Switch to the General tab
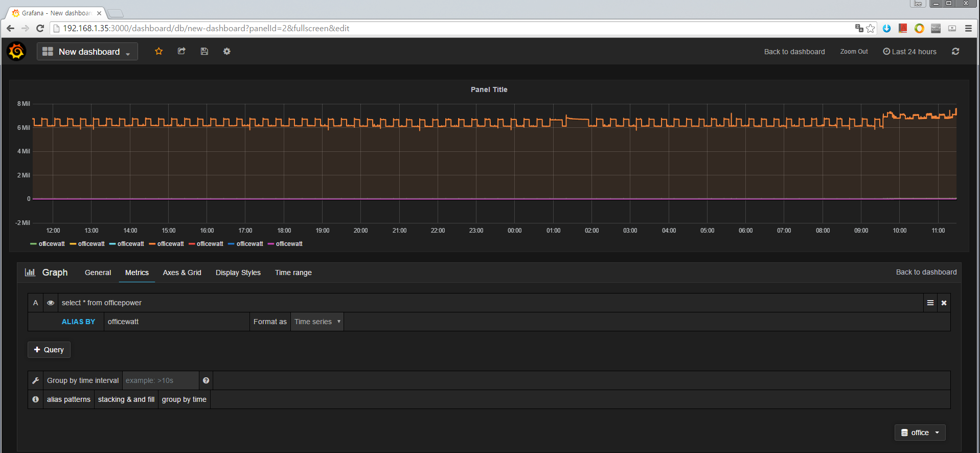 coord(98,273)
